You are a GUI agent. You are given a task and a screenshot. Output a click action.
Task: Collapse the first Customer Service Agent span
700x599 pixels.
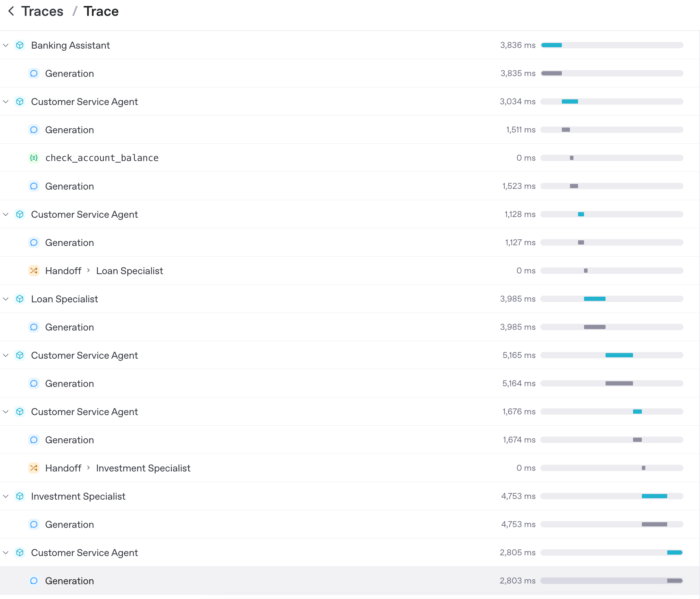click(x=5, y=101)
